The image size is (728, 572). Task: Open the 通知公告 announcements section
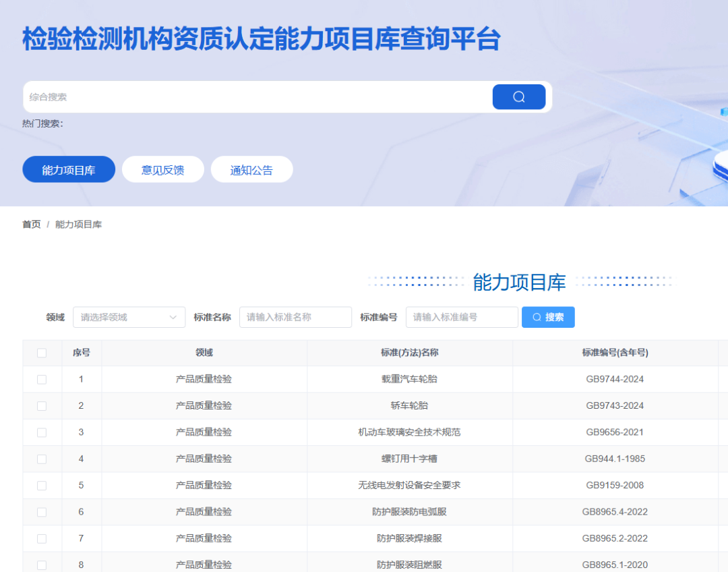click(x=251, y=169)
